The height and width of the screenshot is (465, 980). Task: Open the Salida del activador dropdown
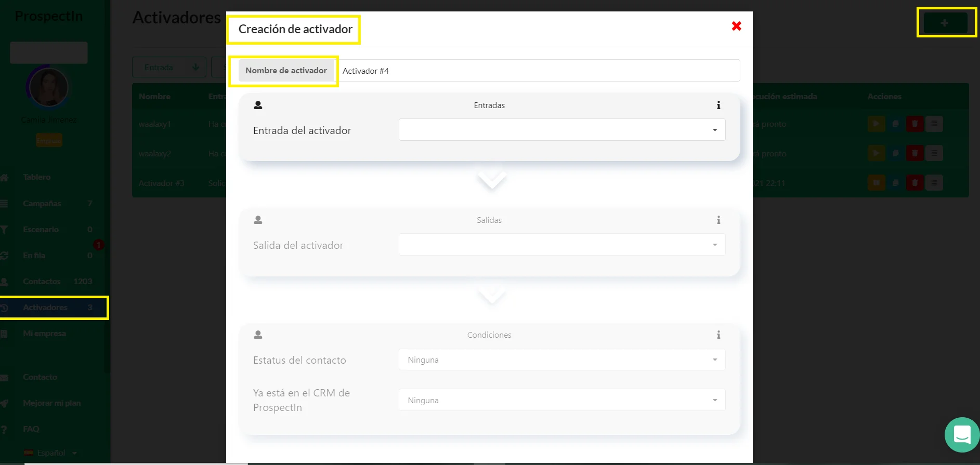562,245
